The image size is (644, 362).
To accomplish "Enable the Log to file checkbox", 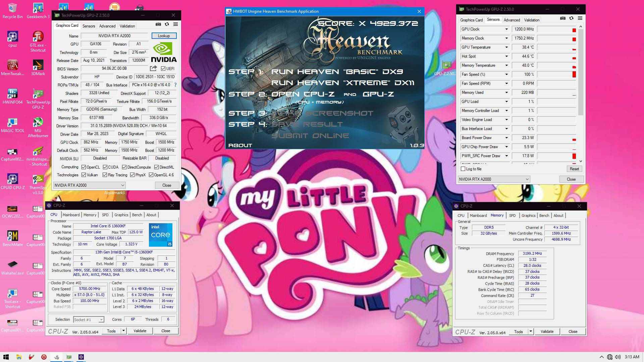I will [463, 169].
